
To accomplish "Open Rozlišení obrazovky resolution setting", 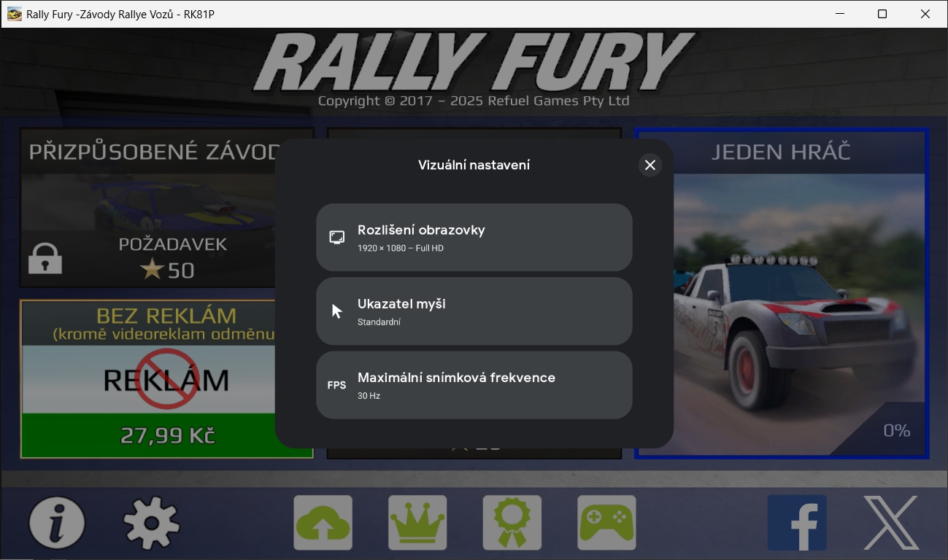I will click(474, 238).
